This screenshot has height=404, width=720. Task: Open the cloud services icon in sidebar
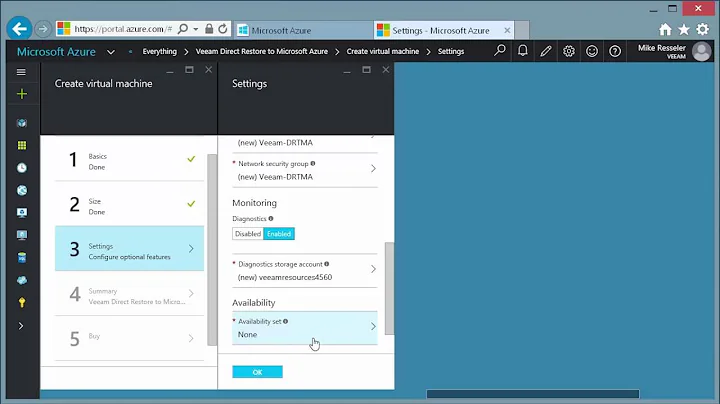[x=22, y=280]
